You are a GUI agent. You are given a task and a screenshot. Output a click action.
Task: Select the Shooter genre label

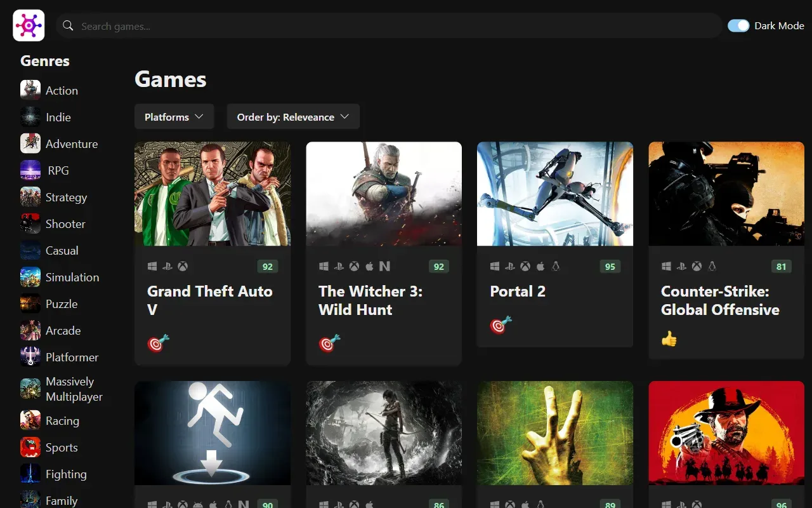[65, 224]
